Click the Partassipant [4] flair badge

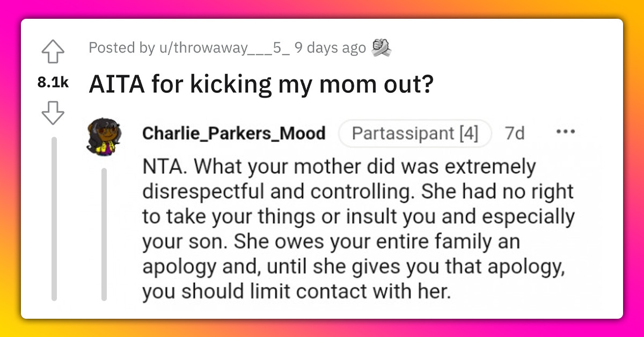coord(415,133)
